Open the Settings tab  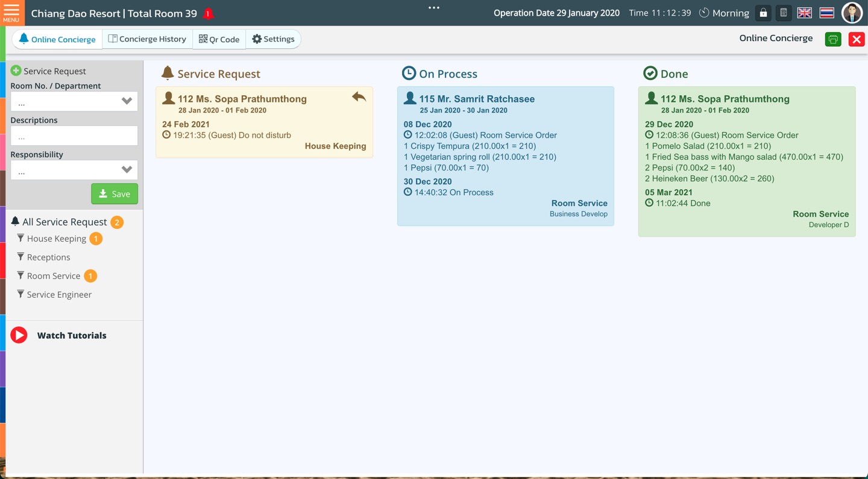[274, 39]
